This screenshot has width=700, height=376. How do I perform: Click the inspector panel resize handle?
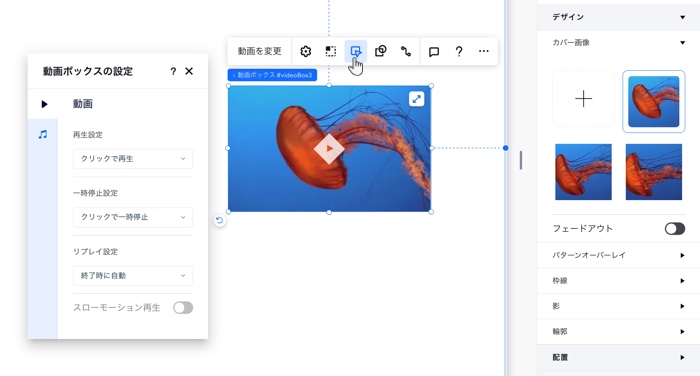(x=521, y=160)
